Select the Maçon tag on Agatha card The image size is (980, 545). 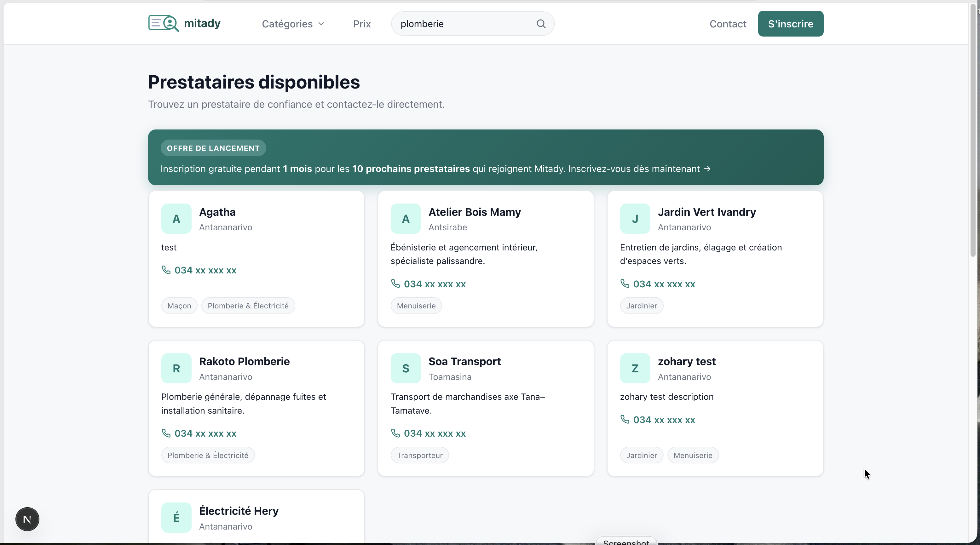pos(179,306)
